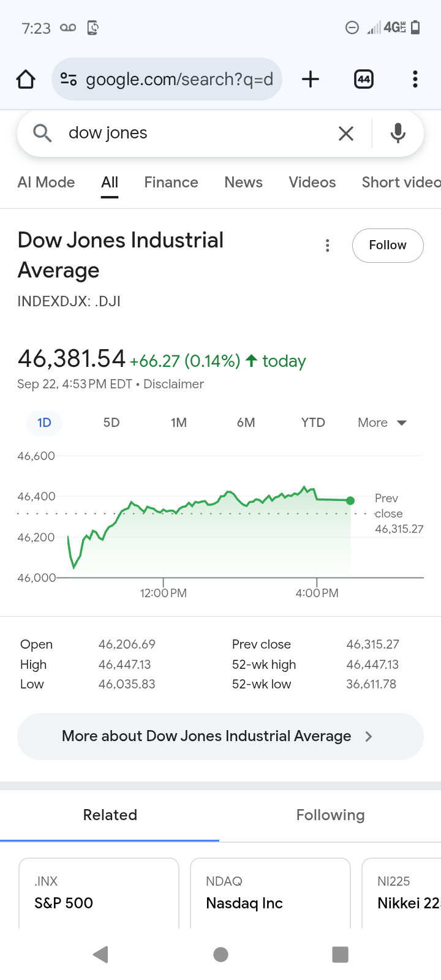Expand the More time ranges dropdown
This screenshot has width=441, height=980.
382,423
